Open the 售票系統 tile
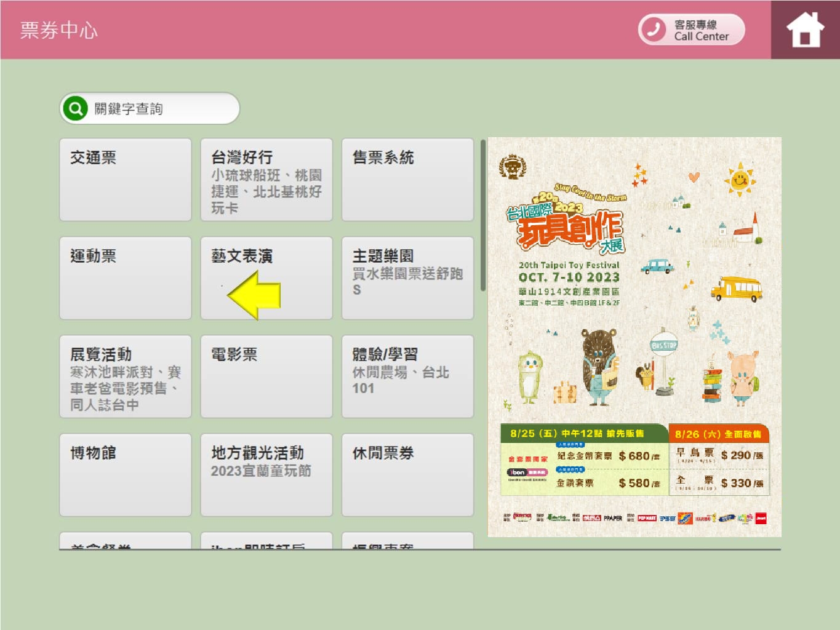The width and height of the screenshot is (840, 630). [x=407, y=180]
